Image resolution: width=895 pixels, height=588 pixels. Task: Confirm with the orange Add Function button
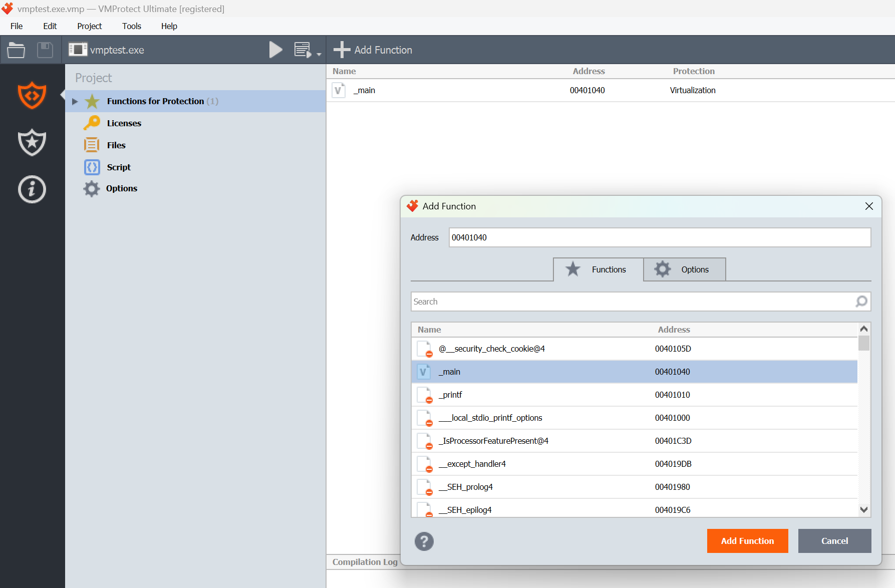(747, 541)
